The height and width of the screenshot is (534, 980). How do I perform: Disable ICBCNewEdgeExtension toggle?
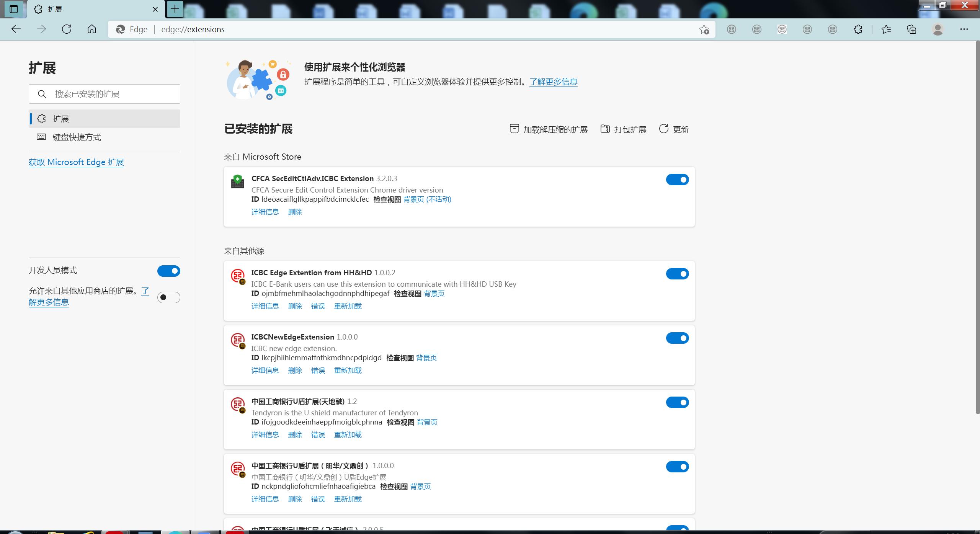pyautogui.click(x=677, y=338)
